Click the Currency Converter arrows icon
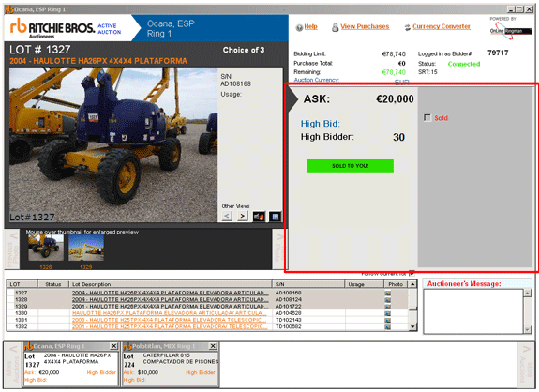Viewport: 539px width, 392px height. point(408,27)
